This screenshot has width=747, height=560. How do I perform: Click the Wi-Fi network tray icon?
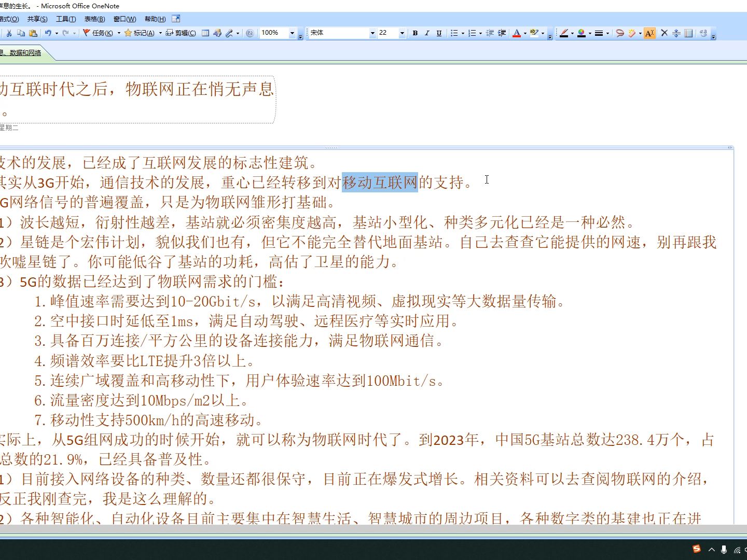coord(738,550)
